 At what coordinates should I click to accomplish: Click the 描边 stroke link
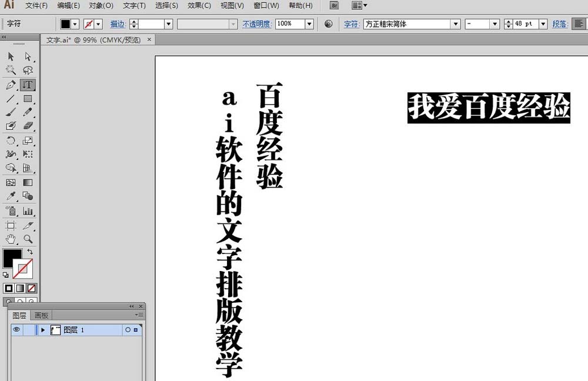coord(118,24)
